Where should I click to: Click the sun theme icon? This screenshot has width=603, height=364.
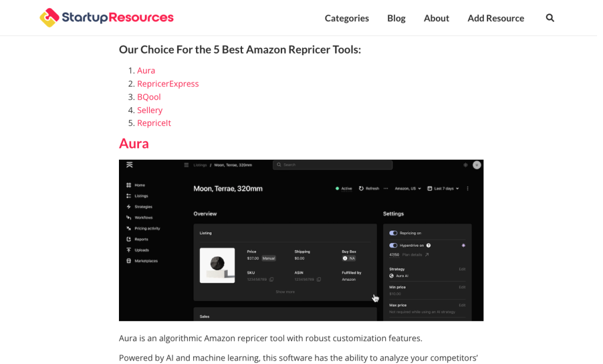465,165
